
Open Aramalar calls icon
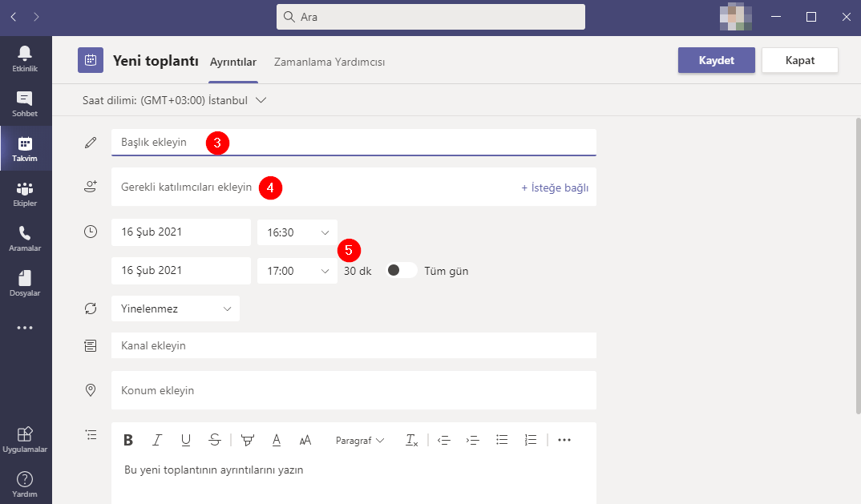[x=25, y=238]
